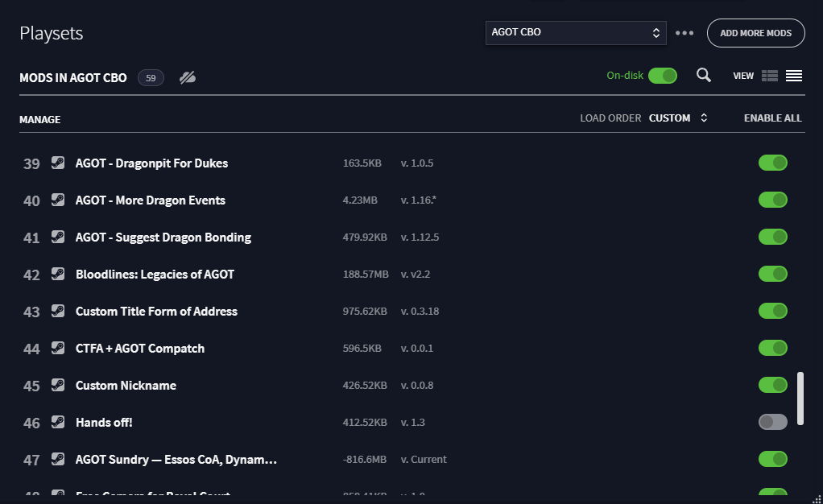The width and height of the screenshot is (823, 504).
Task: Disable AGOT Sundry mod toggle
Action: tap(772, 459)
